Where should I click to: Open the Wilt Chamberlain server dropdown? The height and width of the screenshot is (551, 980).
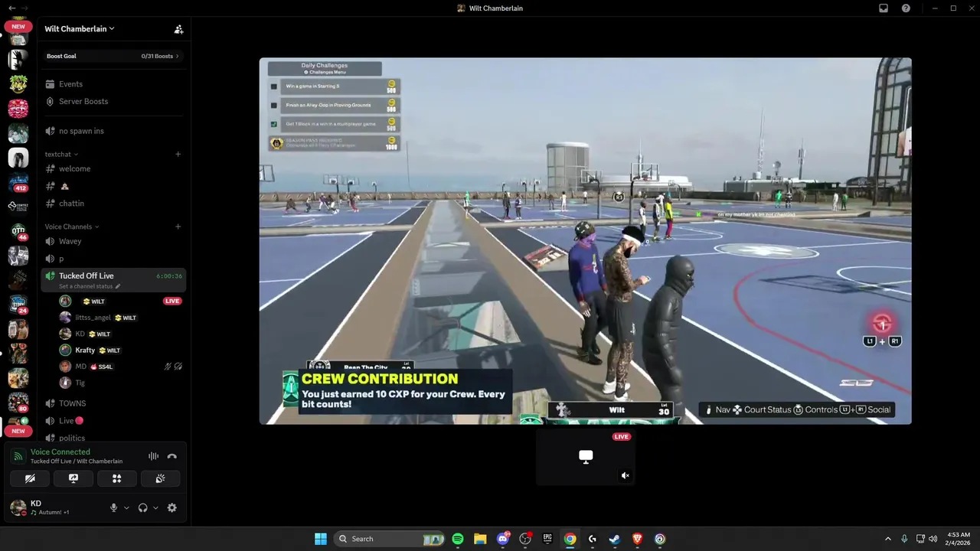(x=80, y=29)
